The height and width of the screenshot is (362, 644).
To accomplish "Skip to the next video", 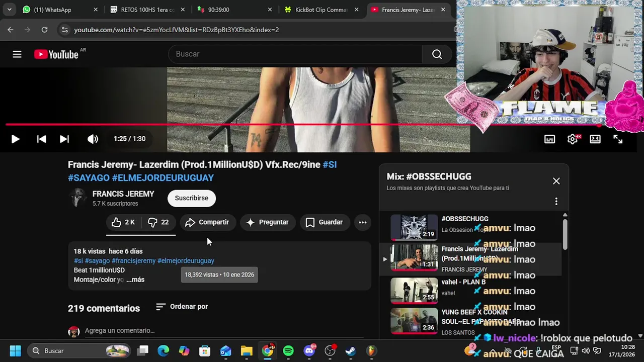I will pos(64,139).
